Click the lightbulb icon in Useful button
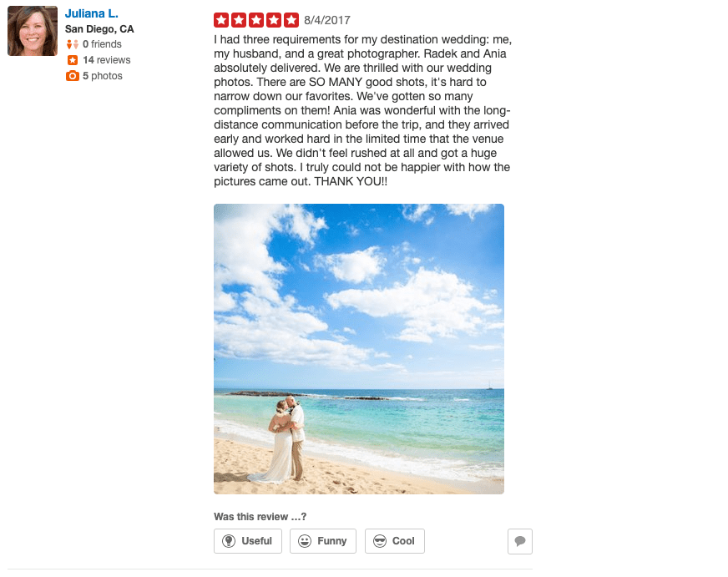This screenshot has width=728, height=577. (229, 541)
